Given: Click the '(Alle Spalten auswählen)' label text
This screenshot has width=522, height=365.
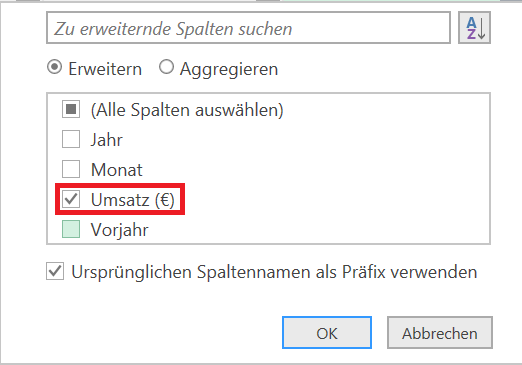Looking at the screenshot, I should pos(187,110).
